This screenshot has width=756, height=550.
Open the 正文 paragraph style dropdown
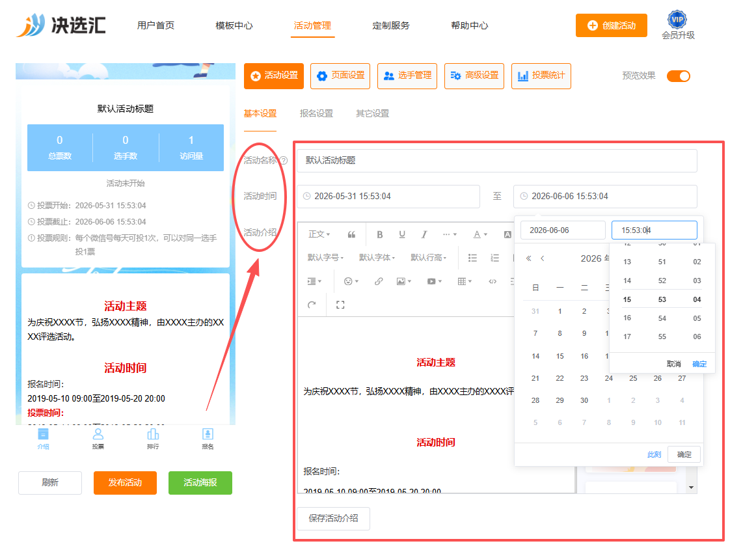pyautogui.click(x=319, y=234)
